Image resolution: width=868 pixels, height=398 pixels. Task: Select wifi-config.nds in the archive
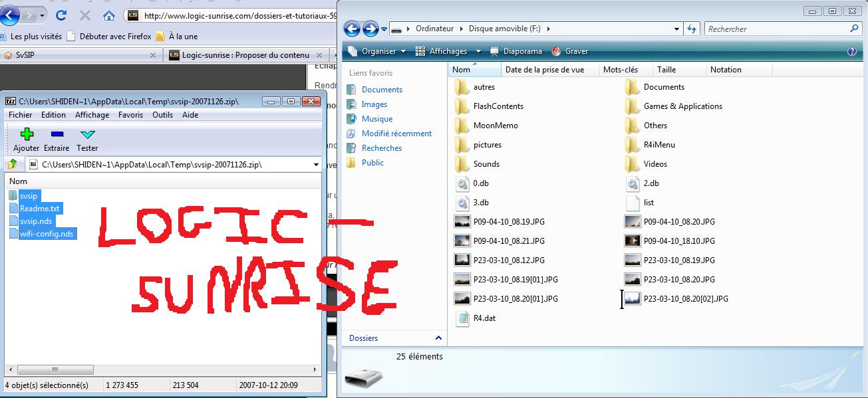[43, 234]
